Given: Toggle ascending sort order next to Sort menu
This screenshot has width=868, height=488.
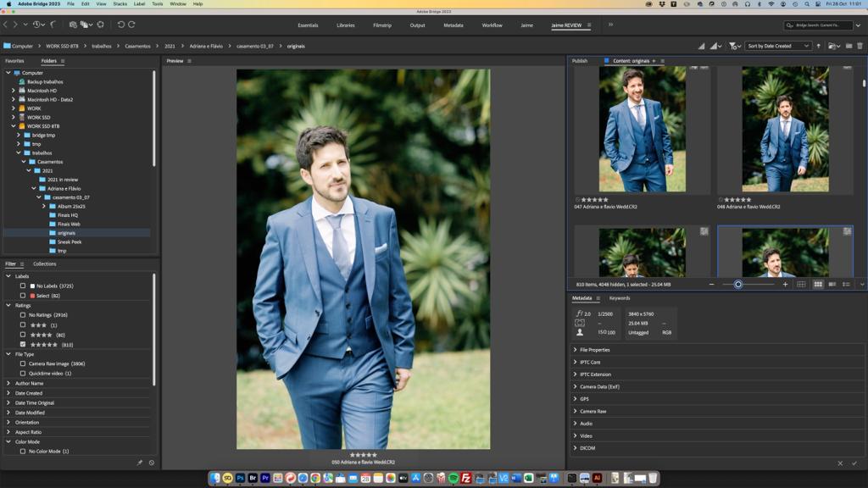Looking at the screenshot, I should 819,46.
